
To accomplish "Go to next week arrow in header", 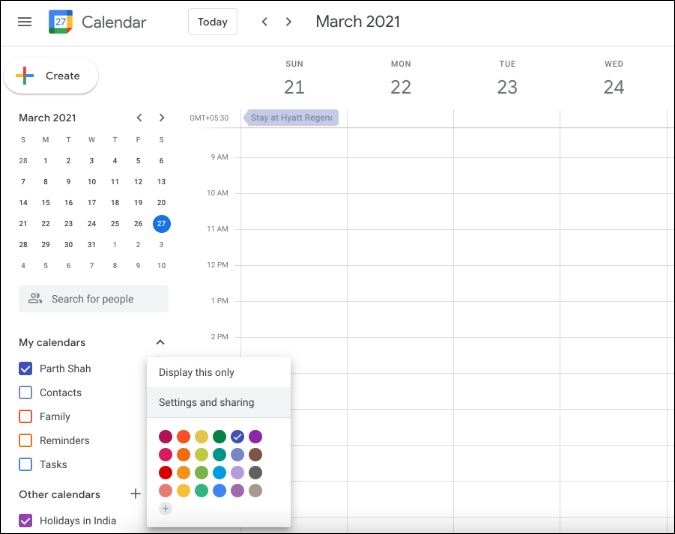I will [289, 22].
